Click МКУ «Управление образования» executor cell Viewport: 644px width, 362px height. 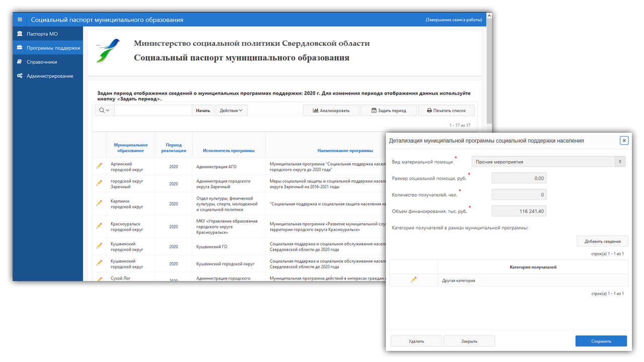228,227
